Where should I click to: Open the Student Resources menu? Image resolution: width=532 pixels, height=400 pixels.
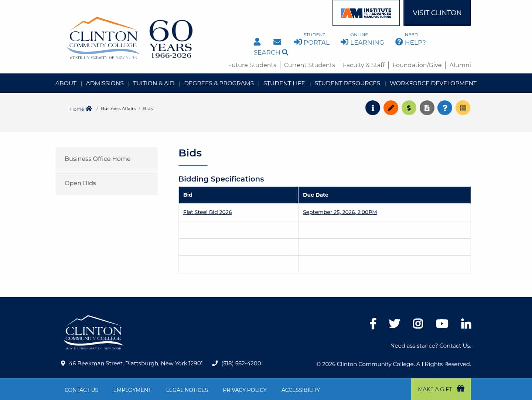[x=347, y=83]
